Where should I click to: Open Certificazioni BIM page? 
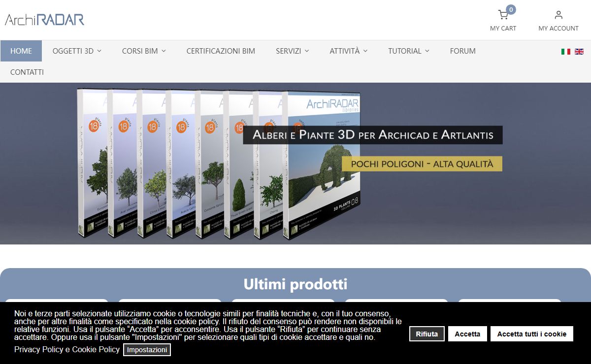coord(221,51)
